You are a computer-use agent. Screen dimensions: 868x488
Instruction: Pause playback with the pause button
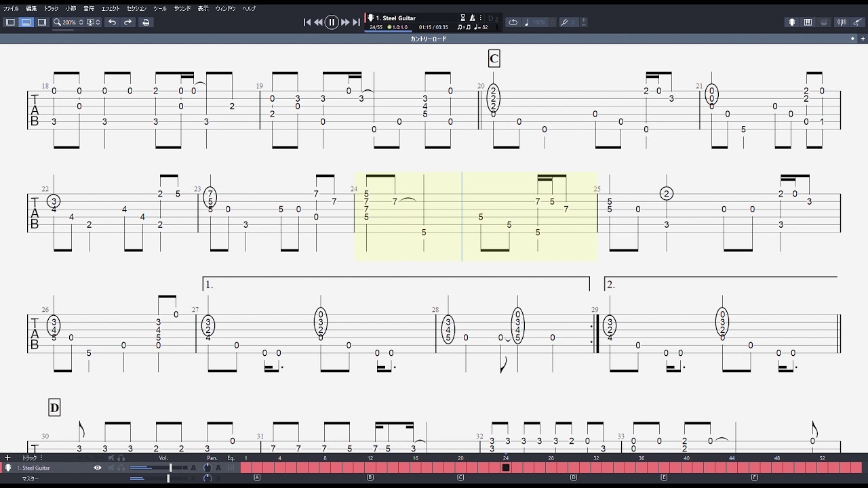click(x=332, y=22)
